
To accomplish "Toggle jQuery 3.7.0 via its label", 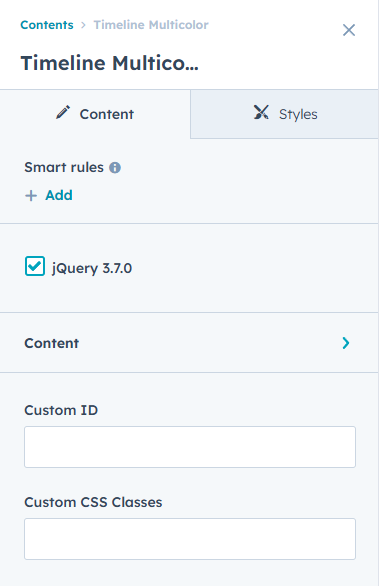I will tap(92, 268).
